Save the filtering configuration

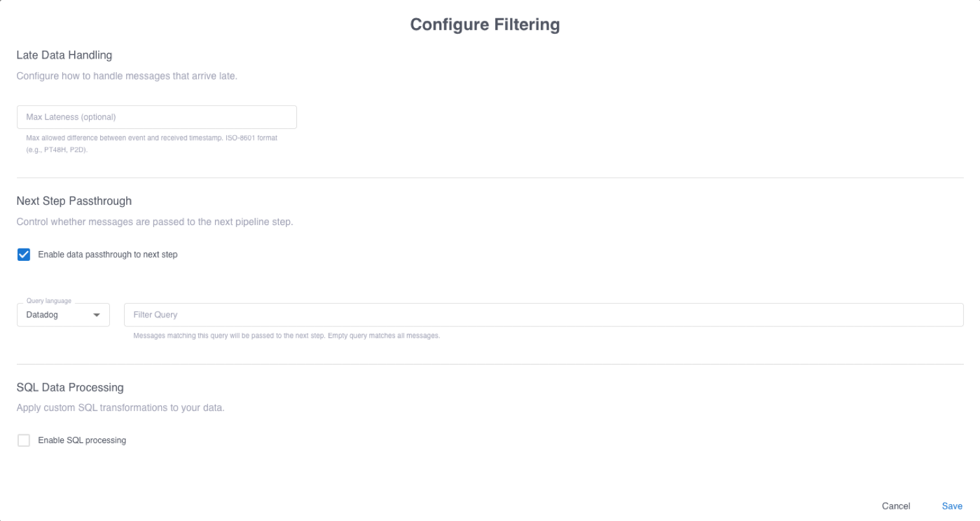pos(952,506)
